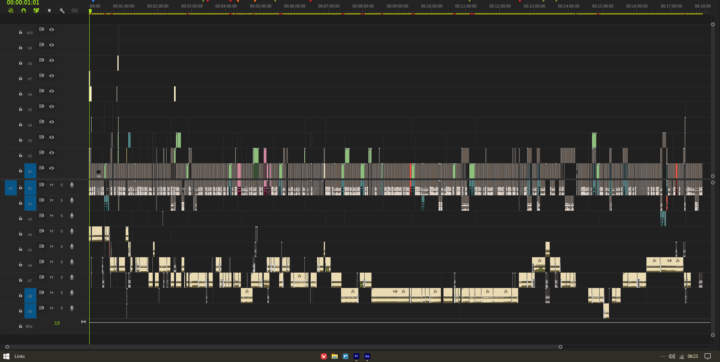Unlock the lock toggle on track V3
The width and height of the screenshot is (720, 362).
click(x=20, y=140)
